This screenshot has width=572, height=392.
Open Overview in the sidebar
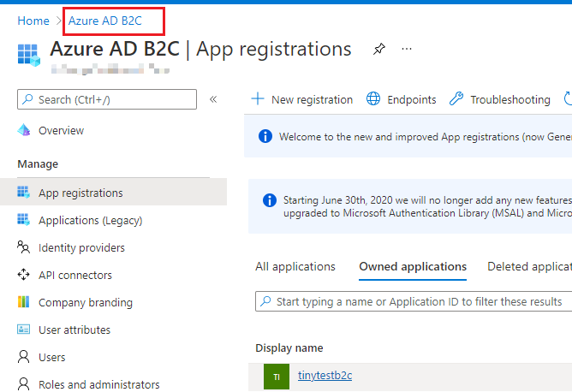(x=62, y=131)
